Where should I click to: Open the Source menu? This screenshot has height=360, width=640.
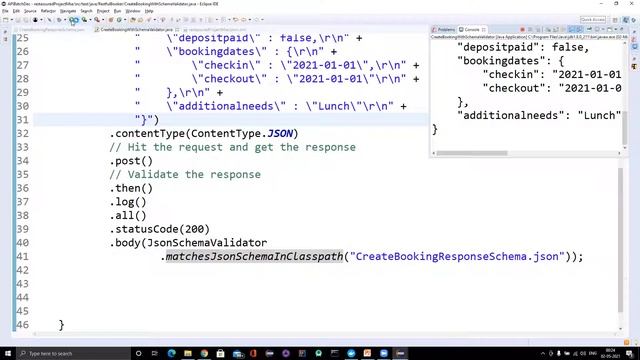(x=30, y=11)
